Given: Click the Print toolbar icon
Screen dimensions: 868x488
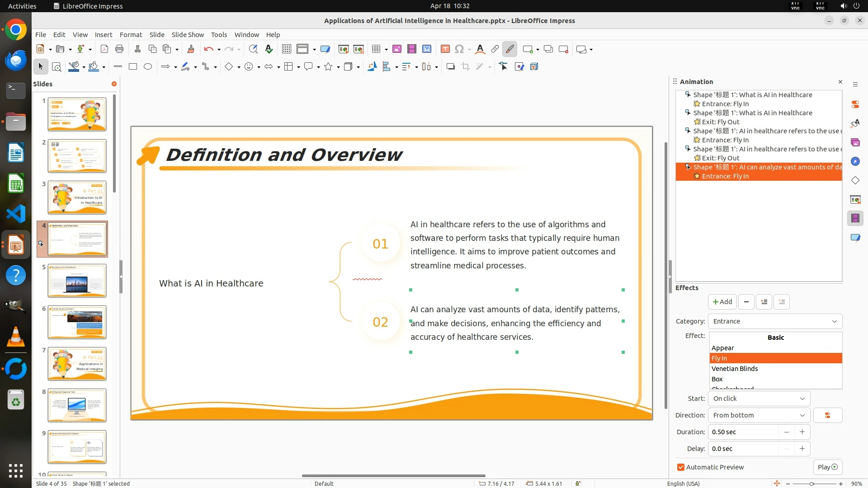Looking at the screenshot, I should tap(119, 49).
